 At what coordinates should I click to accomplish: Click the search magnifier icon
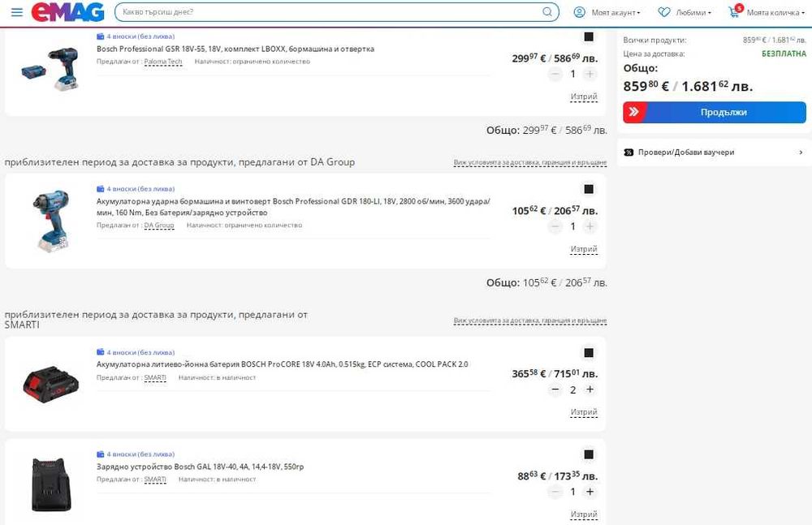pos(547,12)
